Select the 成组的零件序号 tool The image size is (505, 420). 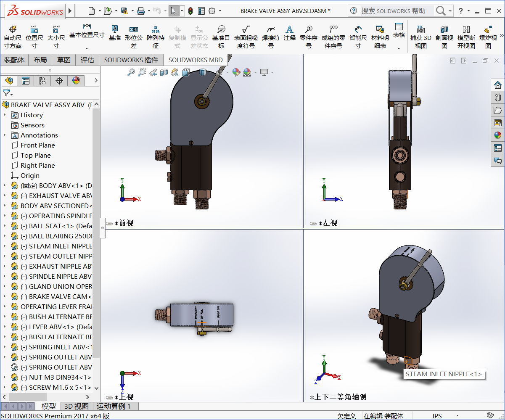(333, 36)
